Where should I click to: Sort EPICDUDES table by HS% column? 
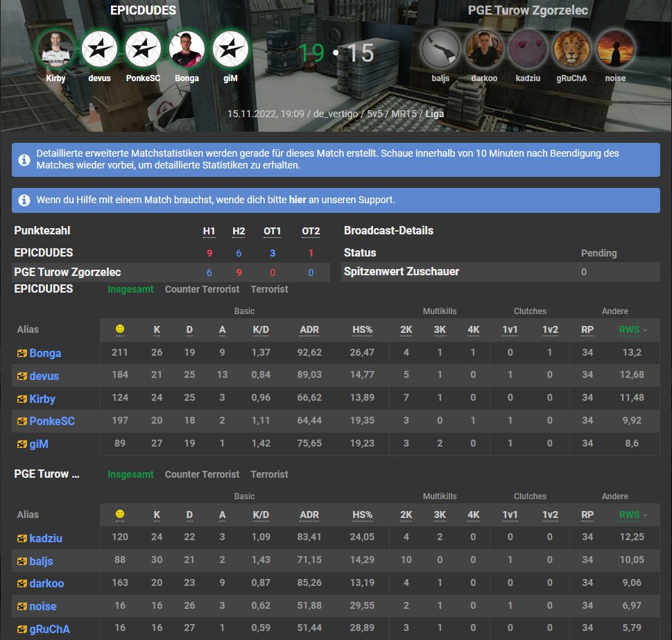[x=362, y=329]
